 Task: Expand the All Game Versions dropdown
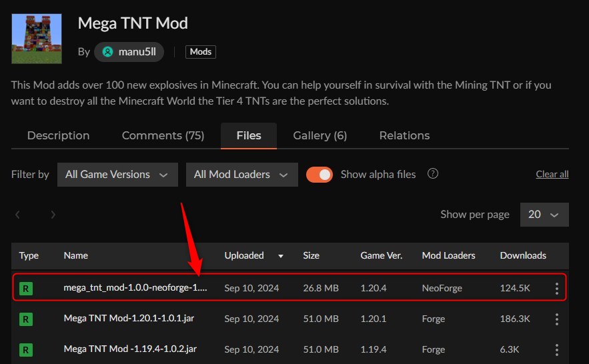pyautogui.click(x=117, y=175)
